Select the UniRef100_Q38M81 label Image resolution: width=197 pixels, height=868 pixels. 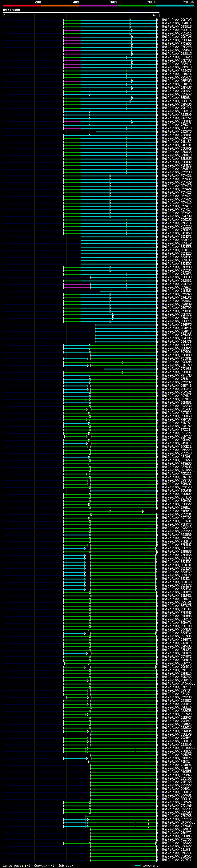177,135
